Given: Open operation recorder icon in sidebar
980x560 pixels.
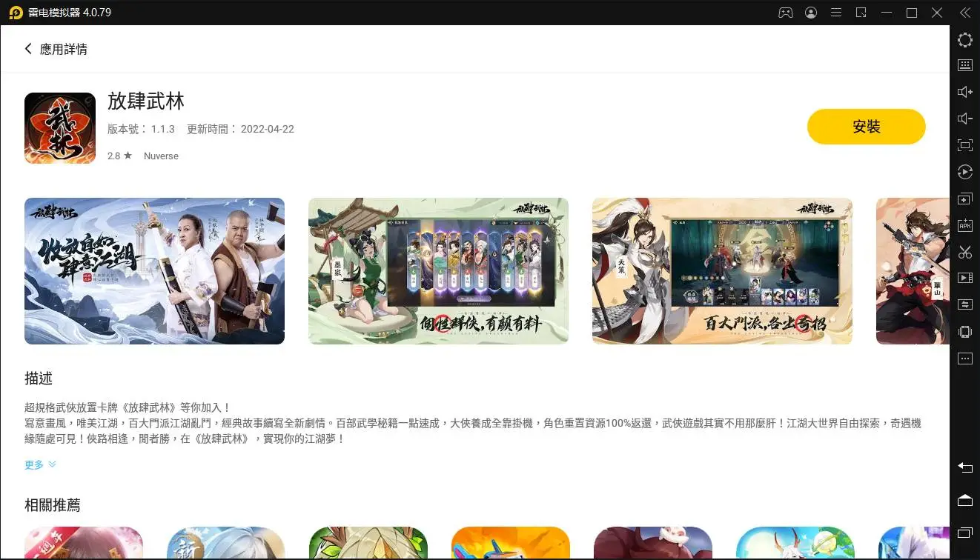Looking at the screenshot, I should coord(964,172).
